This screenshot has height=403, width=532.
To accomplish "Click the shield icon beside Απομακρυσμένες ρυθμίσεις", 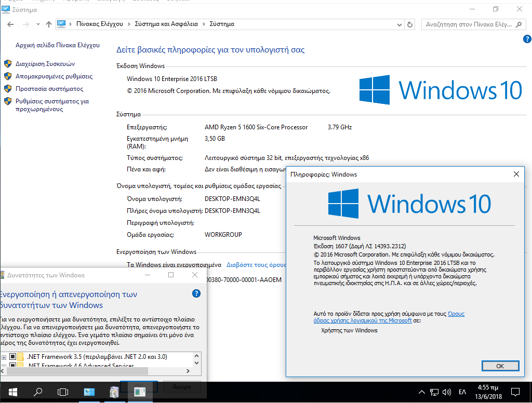I will coord(8,76).
